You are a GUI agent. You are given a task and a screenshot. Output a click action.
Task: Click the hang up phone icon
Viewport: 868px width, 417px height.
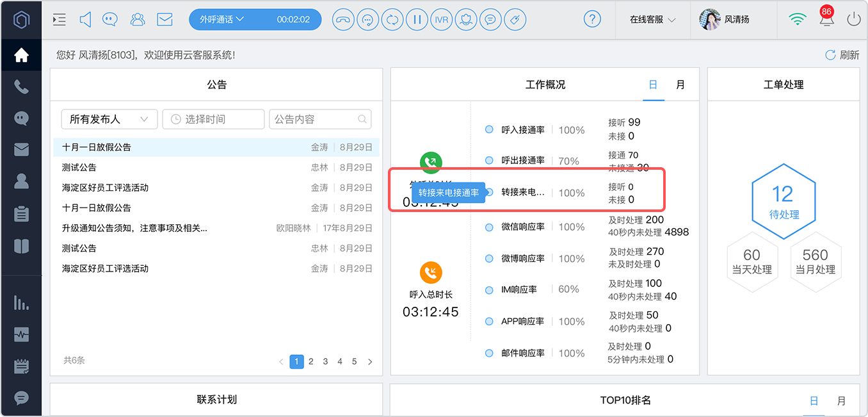[344, 19]
